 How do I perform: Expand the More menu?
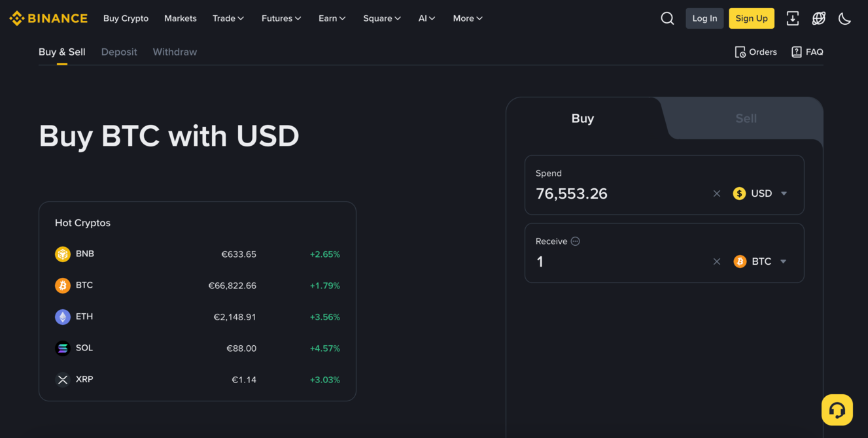[468, 18]
